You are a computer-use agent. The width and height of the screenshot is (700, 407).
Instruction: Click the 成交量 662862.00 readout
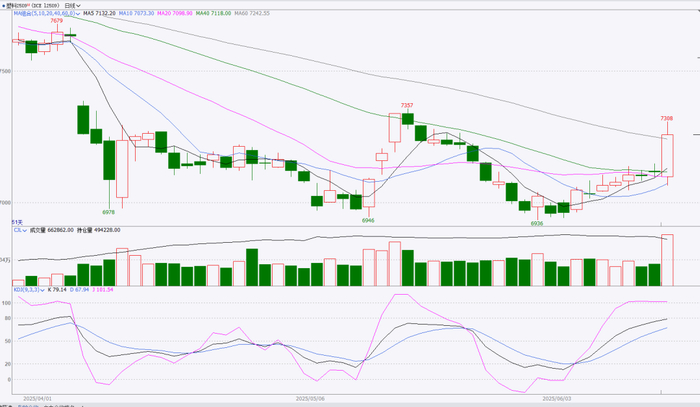point(51,230)
